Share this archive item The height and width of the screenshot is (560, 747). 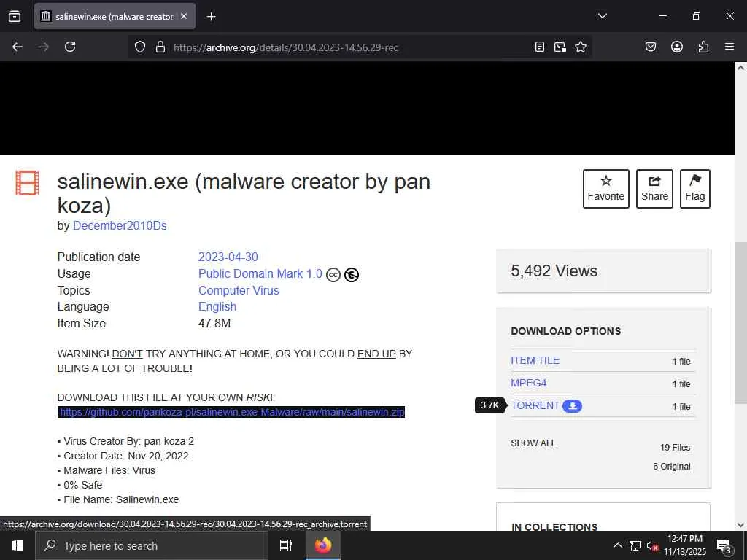pos(654,189)
